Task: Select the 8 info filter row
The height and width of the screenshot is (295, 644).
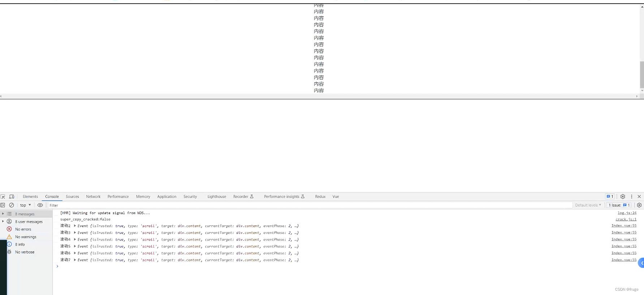Action: coord(26,244)
